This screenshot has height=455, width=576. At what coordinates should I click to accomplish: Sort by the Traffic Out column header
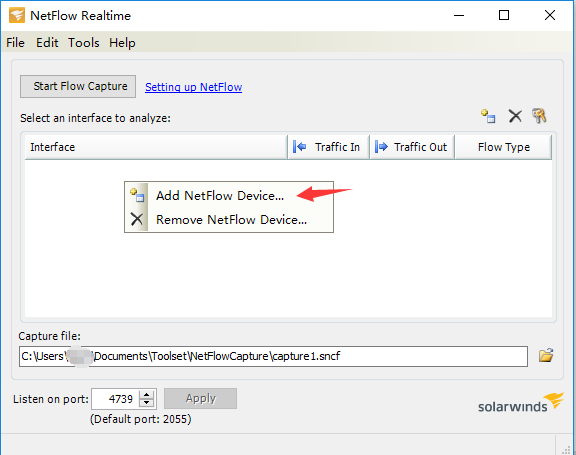[x=412, y=147]
